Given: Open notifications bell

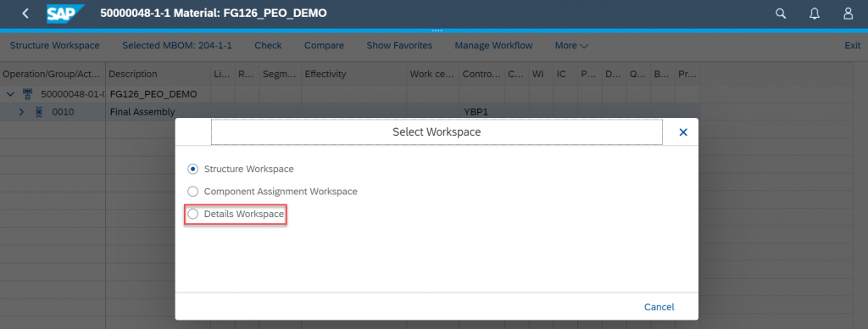Looking at the screenshot, I should [x=815, y=14].
